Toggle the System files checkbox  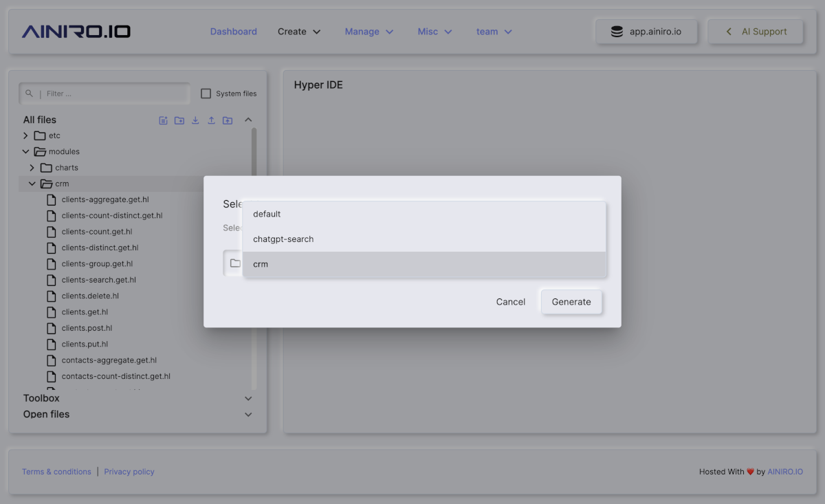206,94
